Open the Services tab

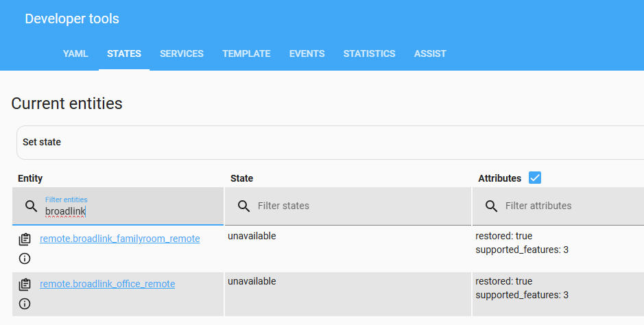point(182,53)
